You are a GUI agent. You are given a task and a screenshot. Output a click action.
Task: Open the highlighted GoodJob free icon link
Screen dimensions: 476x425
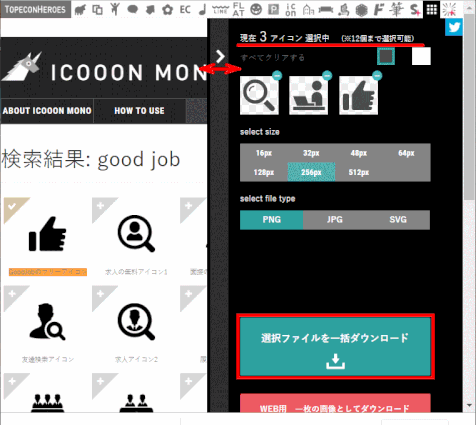coord(48,272)
